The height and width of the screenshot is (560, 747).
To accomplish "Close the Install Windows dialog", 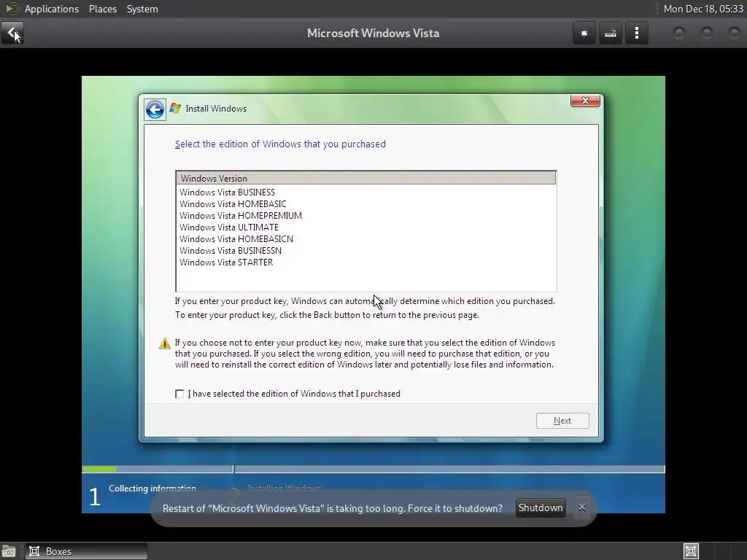I will pyautogui.click(x=585, y=101).
